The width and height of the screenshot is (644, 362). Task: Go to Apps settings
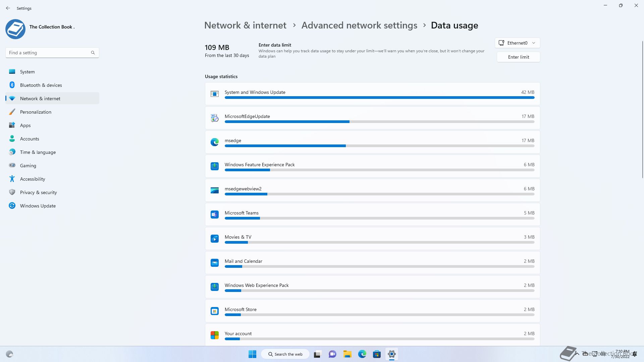52,125
